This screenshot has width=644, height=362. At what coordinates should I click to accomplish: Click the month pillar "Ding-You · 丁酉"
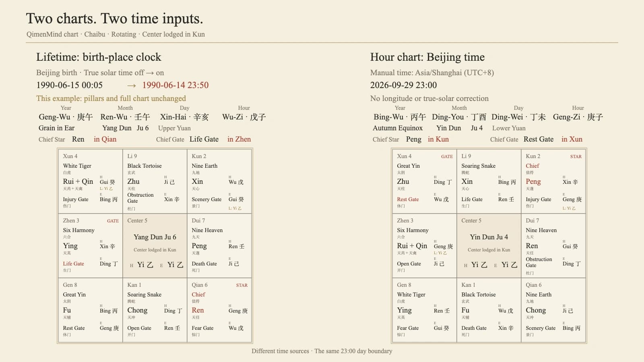459,117
